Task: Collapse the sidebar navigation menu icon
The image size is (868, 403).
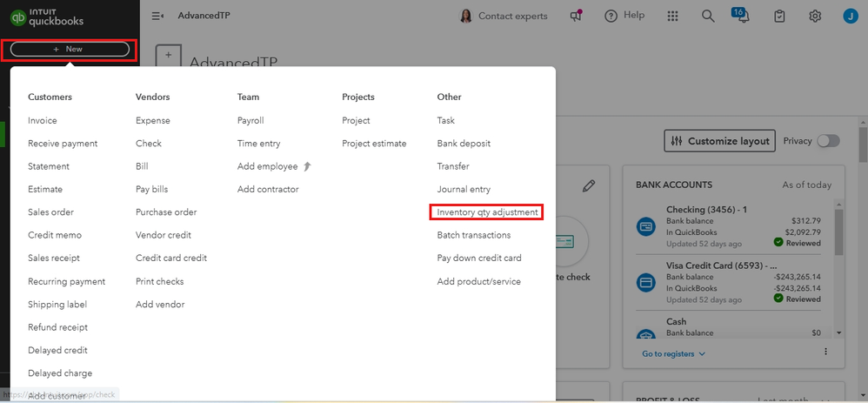Action: tap(157, 16)
